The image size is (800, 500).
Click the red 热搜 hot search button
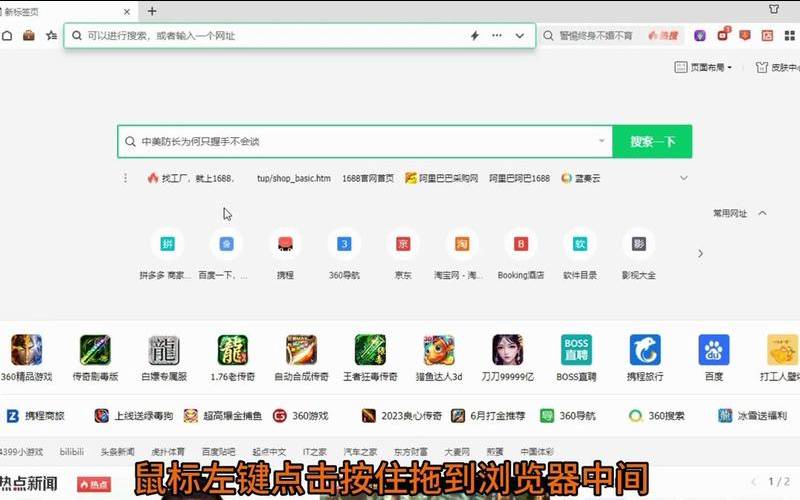[663, 36]
